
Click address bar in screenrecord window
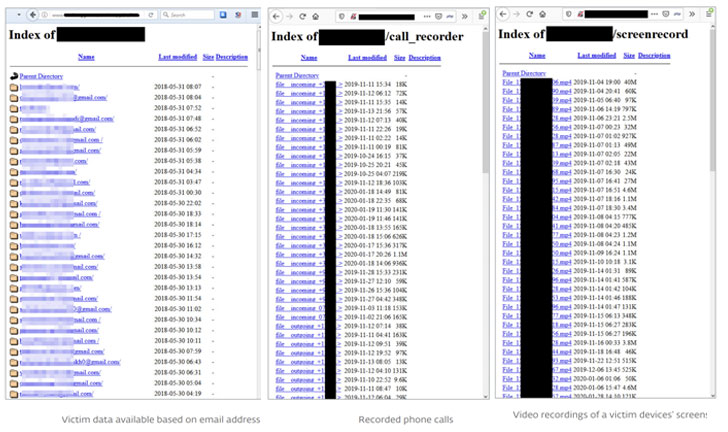[624, 14]
